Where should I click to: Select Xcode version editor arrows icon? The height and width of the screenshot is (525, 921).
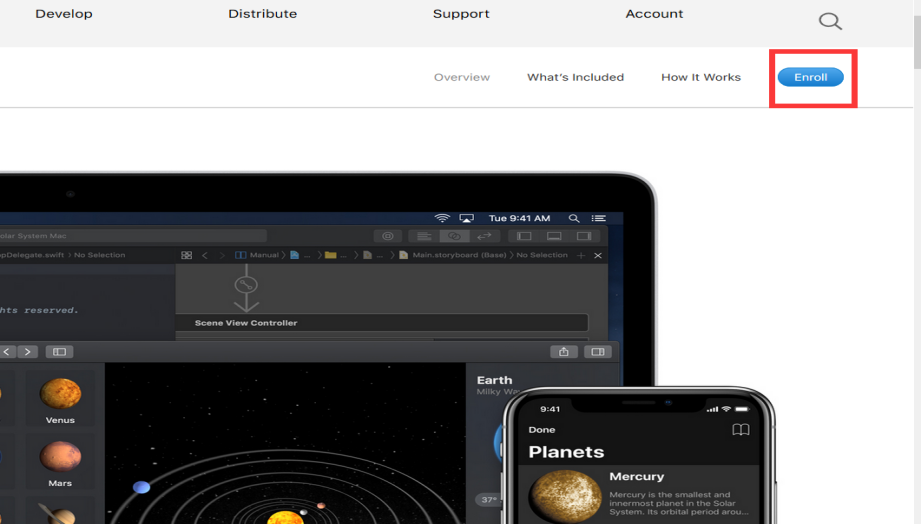[485, 236]
